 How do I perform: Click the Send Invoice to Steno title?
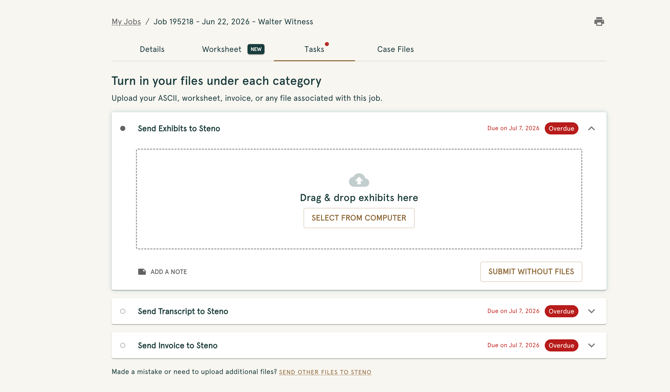pyautogui.click(x=177, y=345)
